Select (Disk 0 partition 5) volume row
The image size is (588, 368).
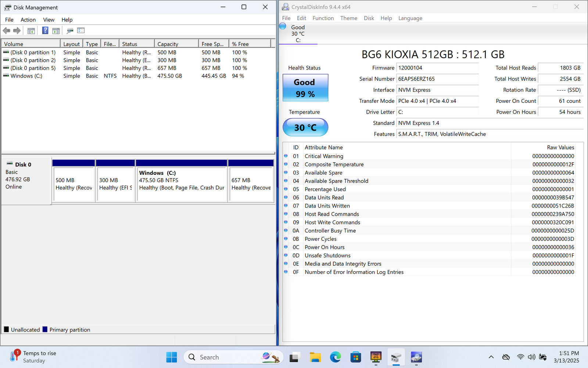click(138, 68)
